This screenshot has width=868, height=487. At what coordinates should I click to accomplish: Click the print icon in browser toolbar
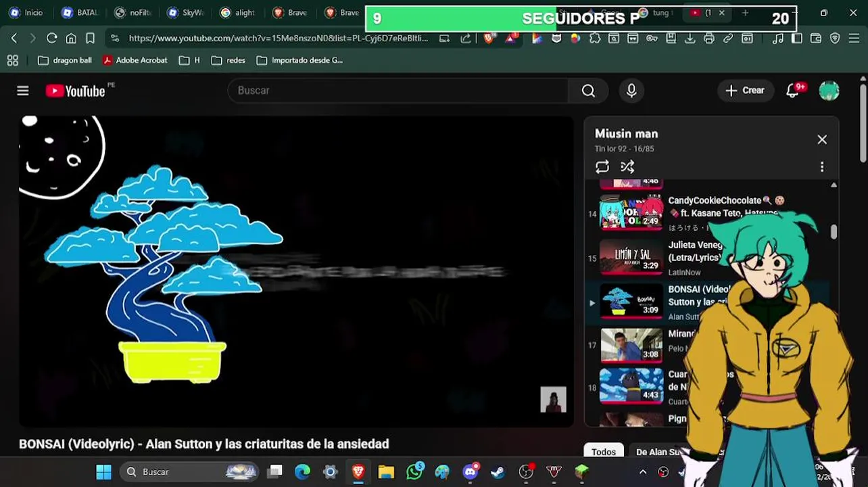coord(708,39)
